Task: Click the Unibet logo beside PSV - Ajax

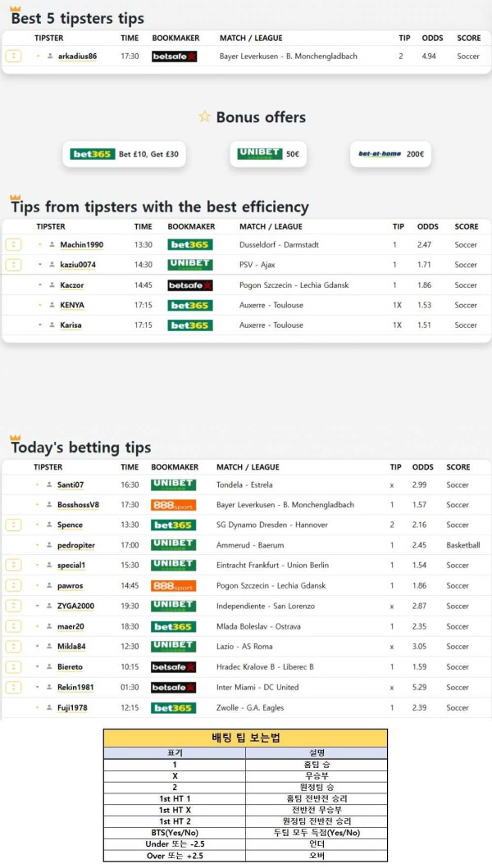Action: click(x=189, y=265)
